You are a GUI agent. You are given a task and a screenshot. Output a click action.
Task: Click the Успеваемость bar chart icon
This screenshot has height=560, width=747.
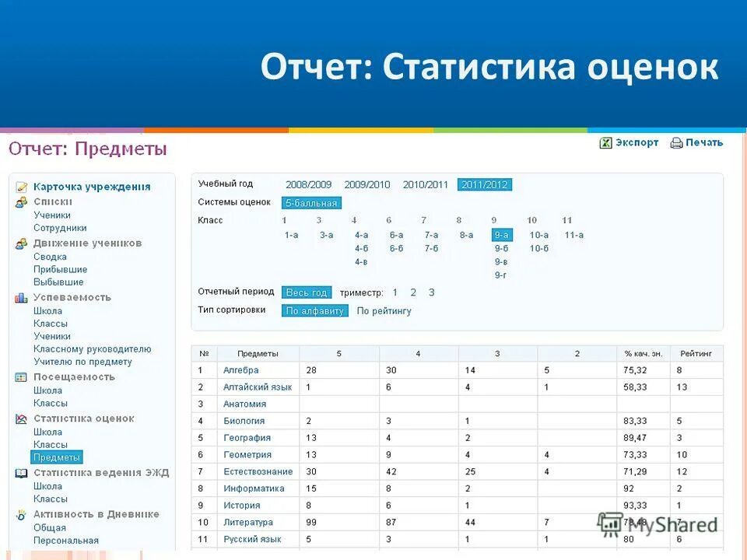point(21,297)
